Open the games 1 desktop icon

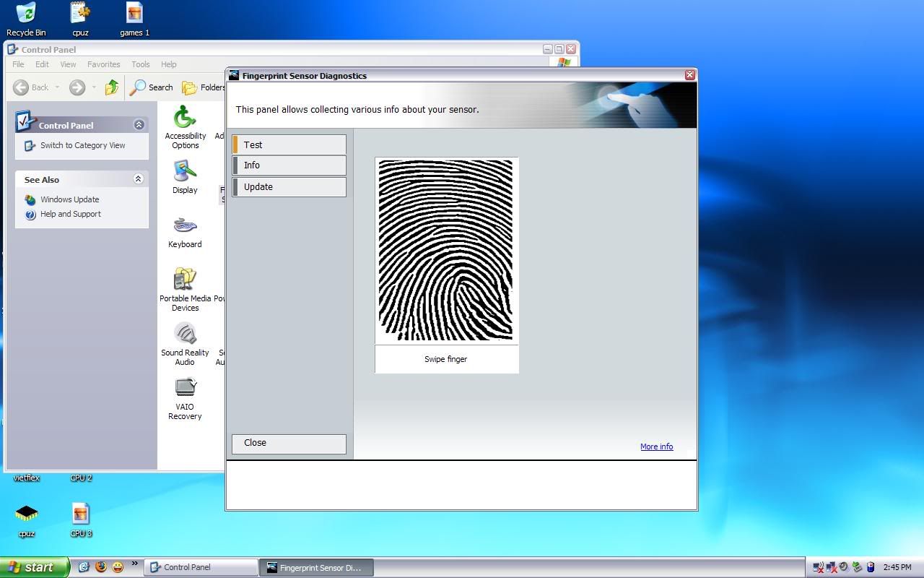(x=134, y=20)
